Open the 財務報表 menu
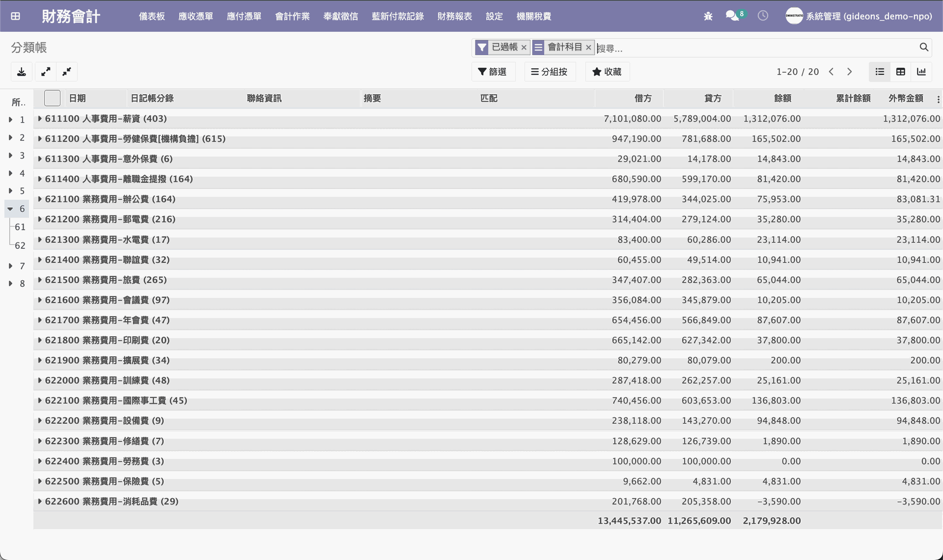The image size is (943, 560). click(x=454, y=16)
